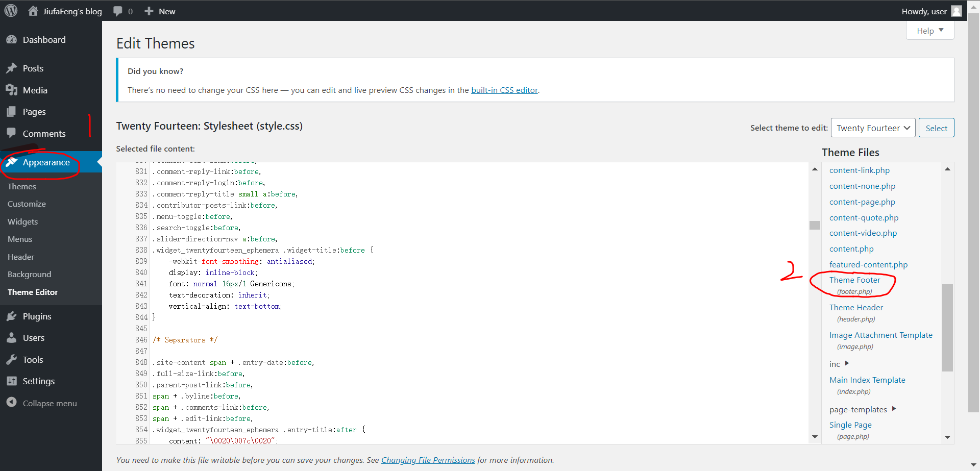Open Widgets submenu item
The width and height of the screenshot is (980, 471).
coord(23,222)
